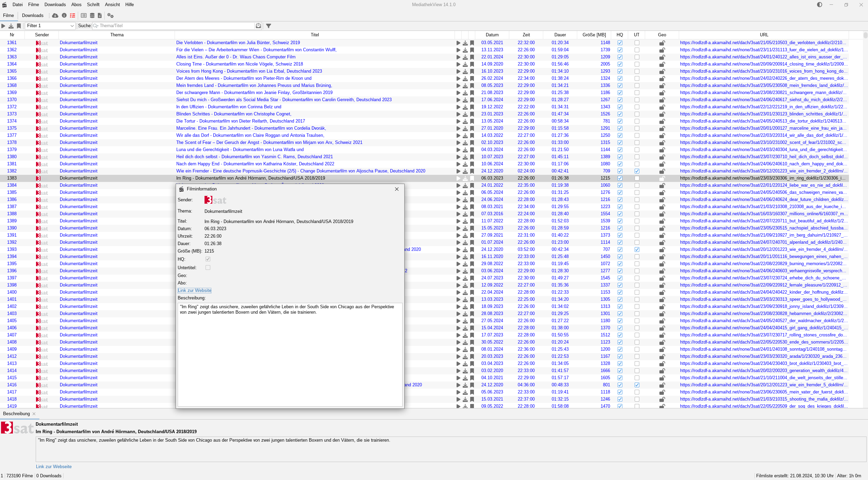Click the list view icon in toolbar
This screenshot has width=868, height=480.
84,16
